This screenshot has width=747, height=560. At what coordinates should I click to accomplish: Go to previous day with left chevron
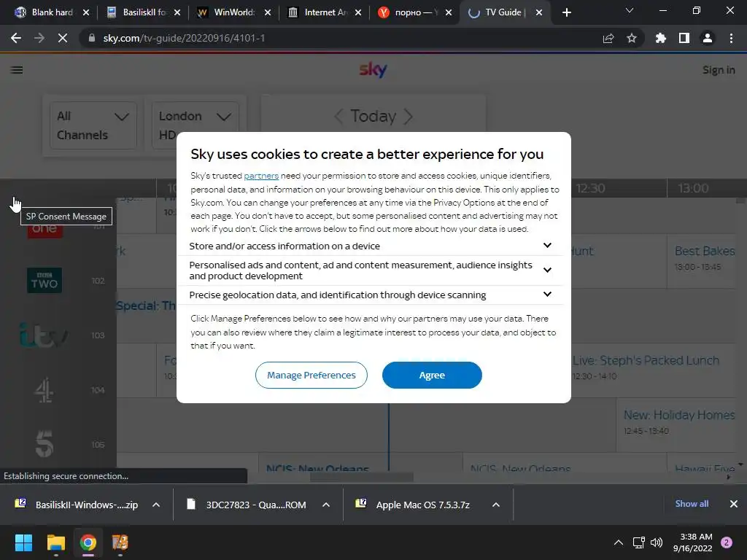coord(338,116)
